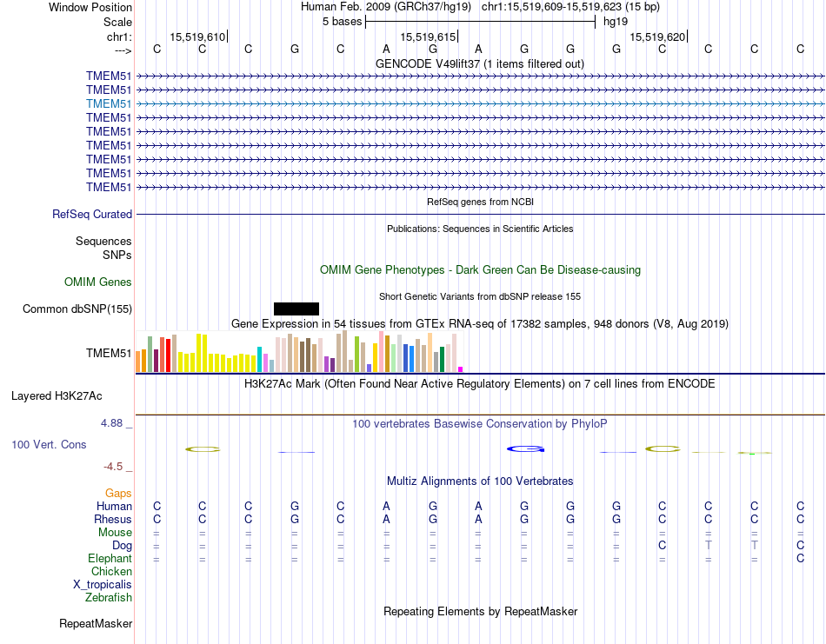
Task: Click the C base in the Elephant row
Action: click(800, 558)
